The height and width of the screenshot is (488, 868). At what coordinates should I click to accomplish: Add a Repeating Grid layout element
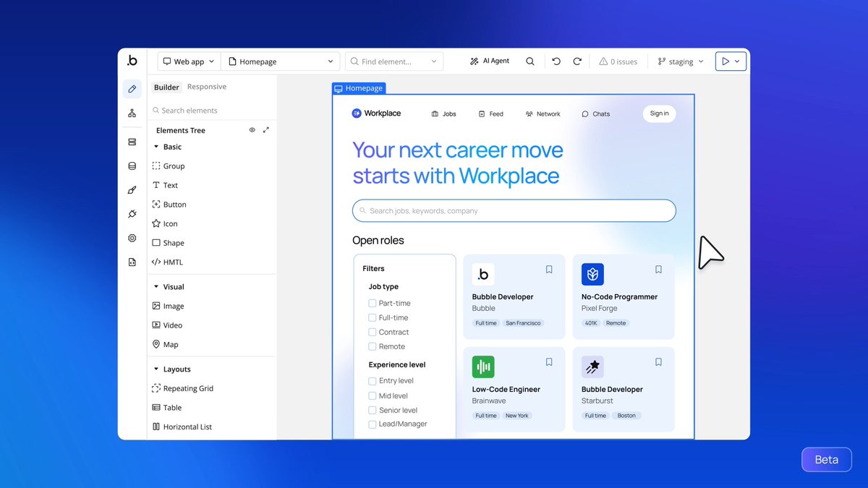tap(182, 389)
